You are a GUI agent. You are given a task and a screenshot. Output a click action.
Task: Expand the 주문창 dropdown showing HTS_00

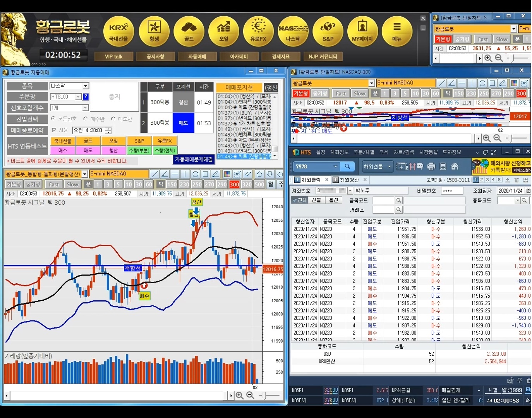pyautogui.click(x=78, y=97)
